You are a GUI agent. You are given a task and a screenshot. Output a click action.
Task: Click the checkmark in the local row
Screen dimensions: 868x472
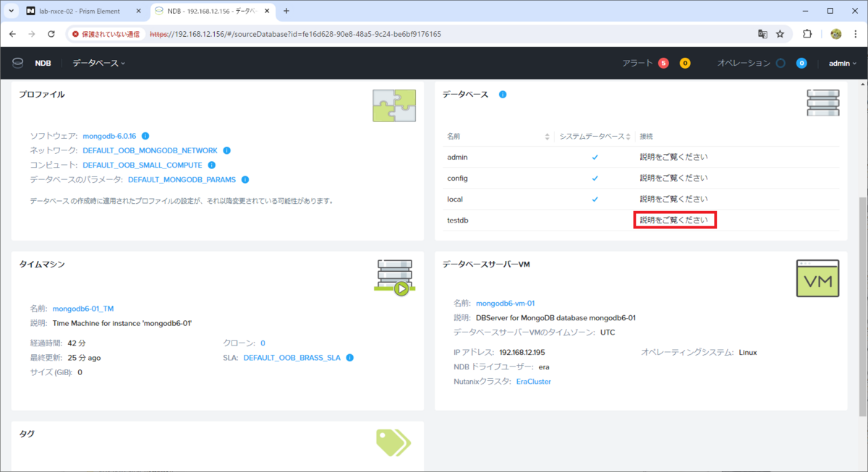[x=595, y=199]
